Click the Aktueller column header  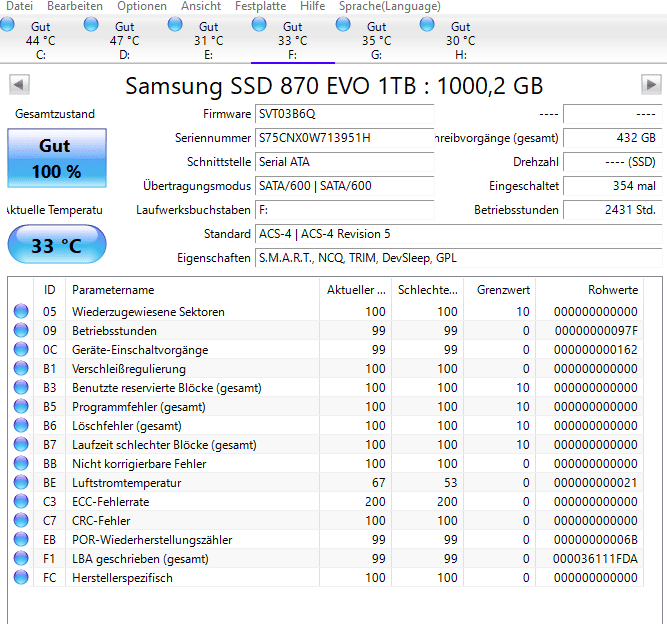pyautogui.click(x=356, y=290)
